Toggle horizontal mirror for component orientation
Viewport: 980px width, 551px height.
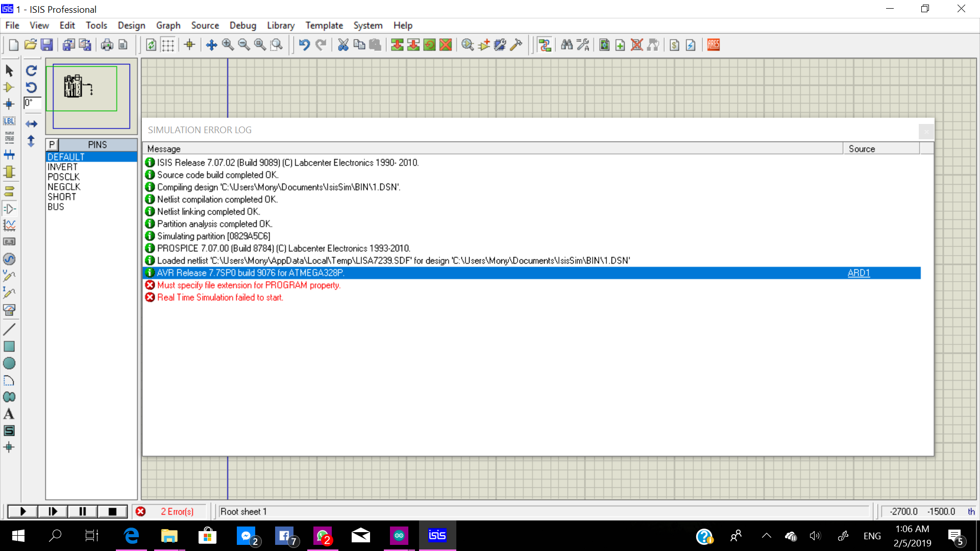32,123
